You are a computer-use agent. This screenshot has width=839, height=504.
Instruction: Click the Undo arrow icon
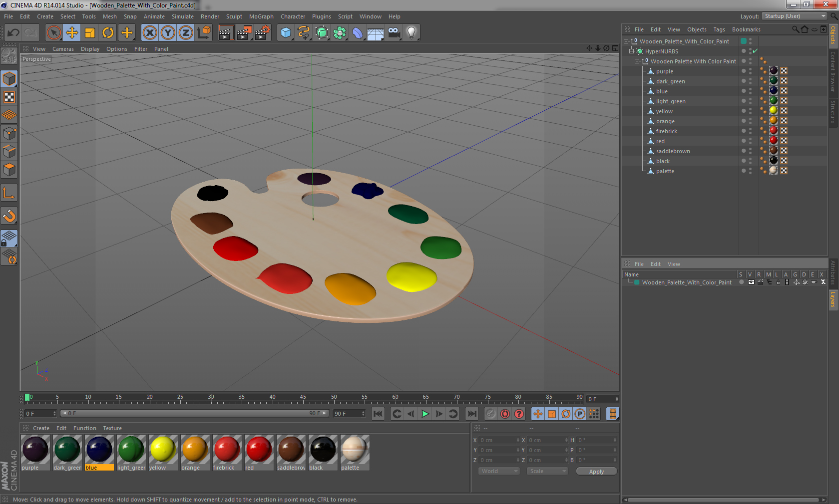point(13,33)
